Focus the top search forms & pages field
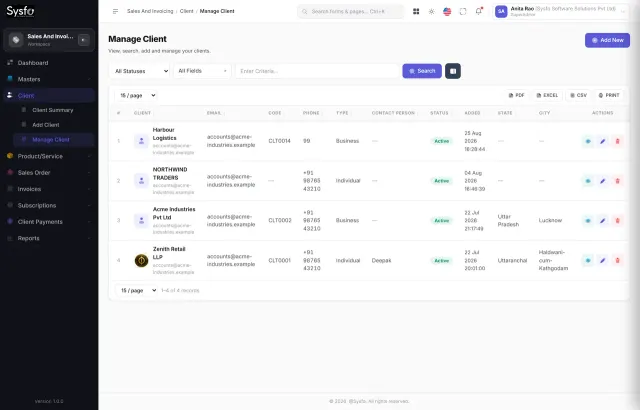The height and width of the screenshot is (410, 640). click(351, 11)
